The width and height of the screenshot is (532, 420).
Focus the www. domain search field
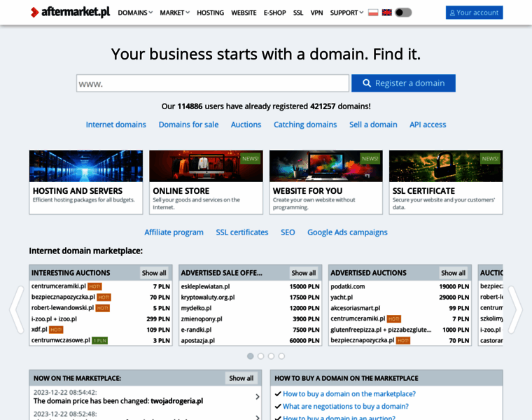(212, 83)
